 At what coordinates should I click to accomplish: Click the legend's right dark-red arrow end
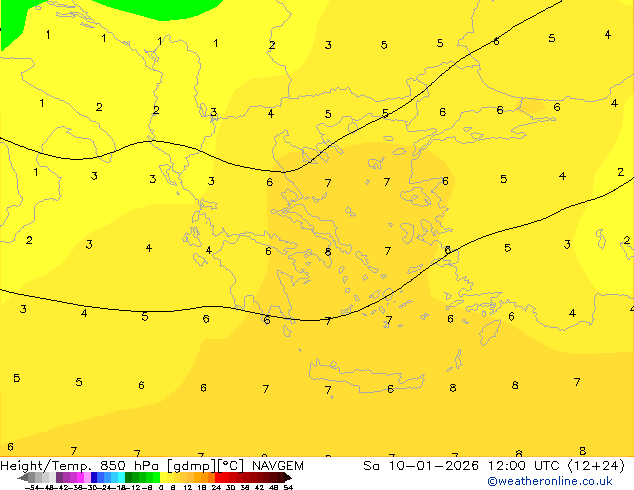(288, 478)
